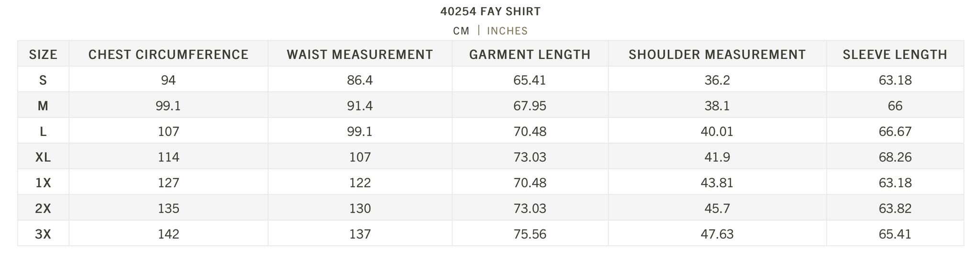
Task: Switch size chart units to INCHES
Action: tap(507, 31)
